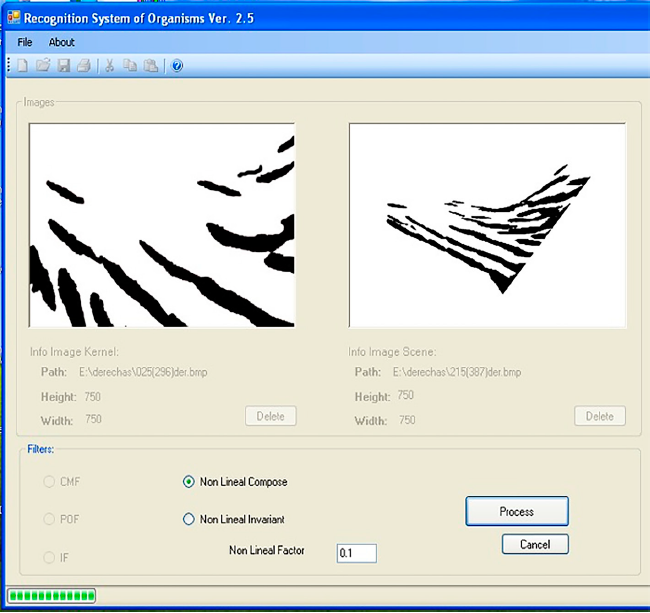Image resolution: width=650 pixels, height=613 pixels.
Task: Click the Open folder toolbar icon
Action: 43,66
